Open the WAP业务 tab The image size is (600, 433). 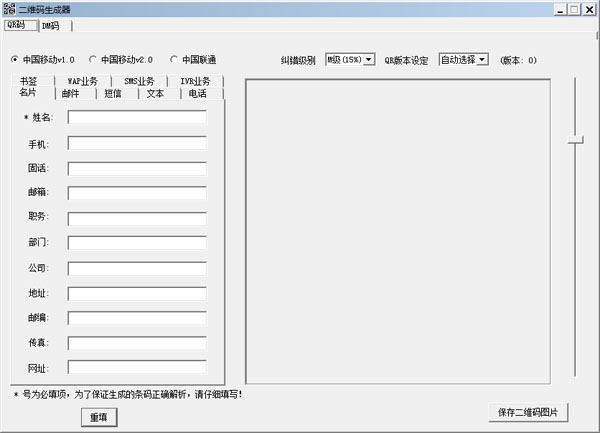pos(83,81)
